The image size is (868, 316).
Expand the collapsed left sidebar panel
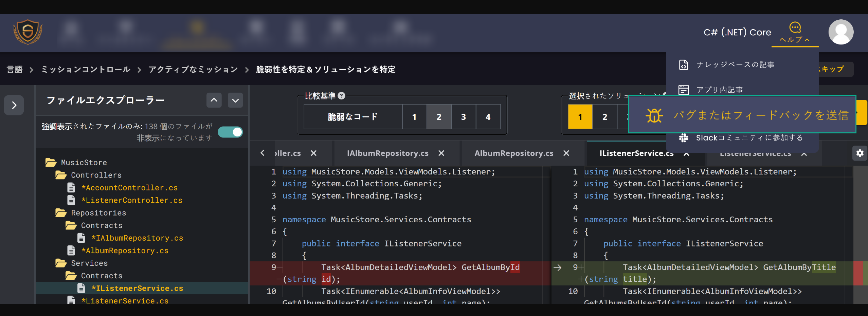click(14, 105)
